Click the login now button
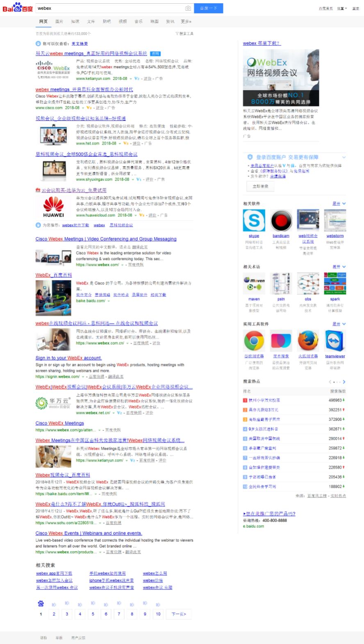 click(x=261, y=186)
